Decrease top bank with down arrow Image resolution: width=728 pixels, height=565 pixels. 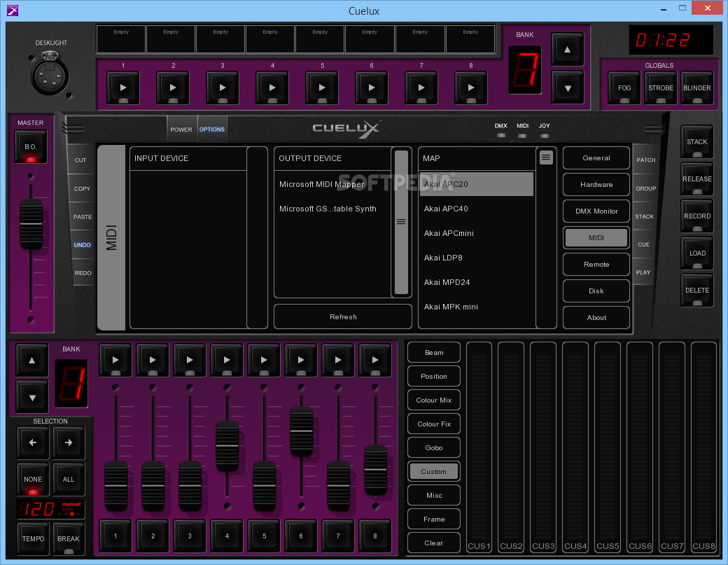pyautogui.click(x=568, y=88)
